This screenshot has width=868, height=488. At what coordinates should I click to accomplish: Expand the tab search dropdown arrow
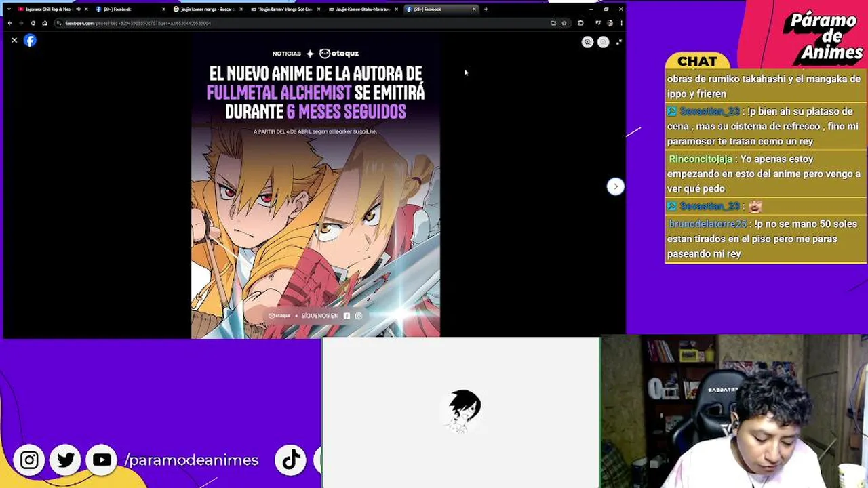coord(9,9)
